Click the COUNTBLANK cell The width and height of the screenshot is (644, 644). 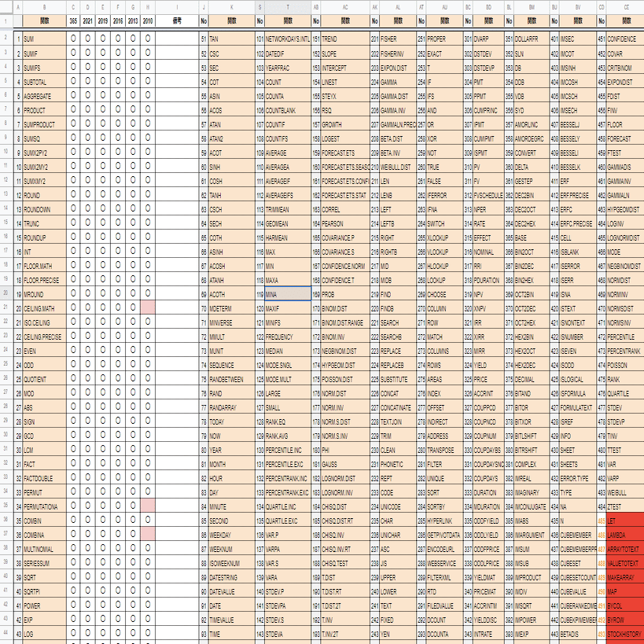point(288,110)
